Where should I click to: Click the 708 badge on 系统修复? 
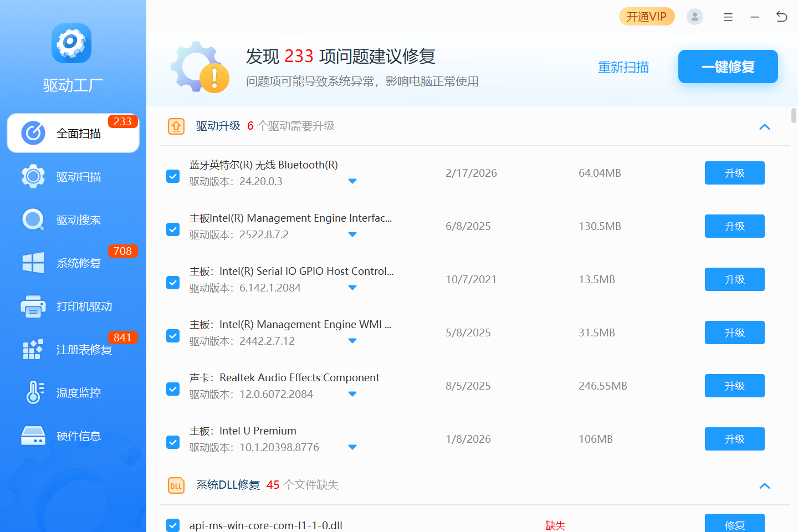click(122, 251)
